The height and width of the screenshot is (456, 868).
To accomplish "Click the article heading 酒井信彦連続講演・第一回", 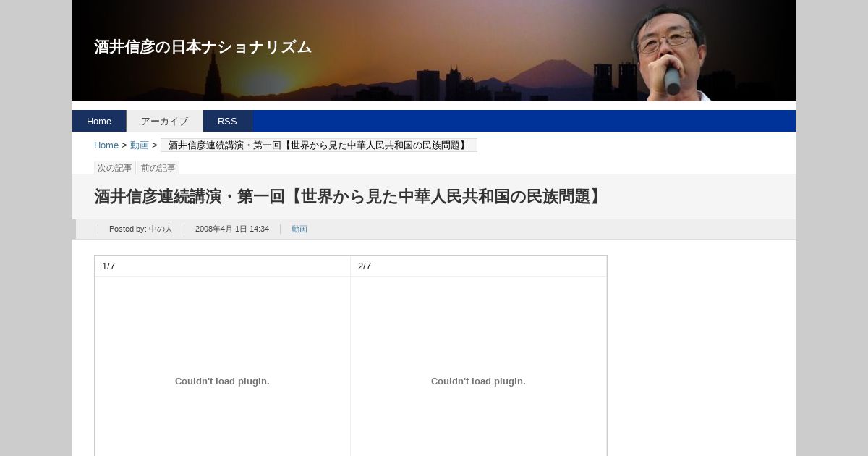I will pos(349,197).
